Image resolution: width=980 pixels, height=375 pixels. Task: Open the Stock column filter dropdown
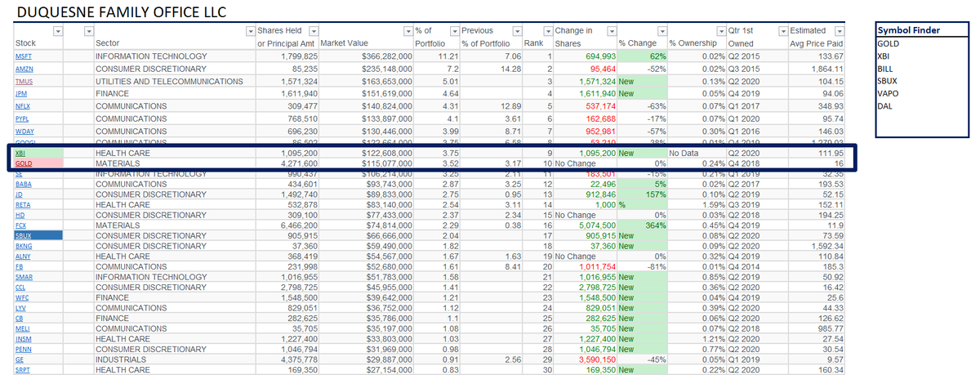59,31
